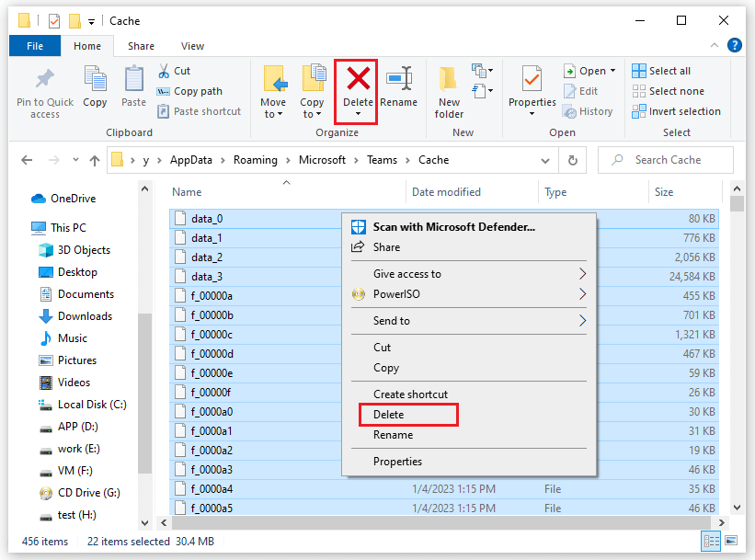Click the Help question mark icon
The image size is (755, 560).
point(734,45)
